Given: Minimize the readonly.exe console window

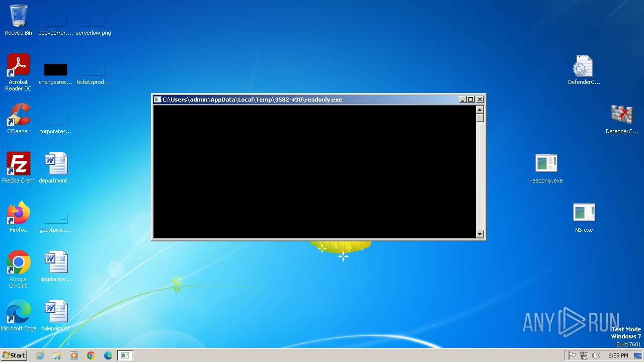Looking at the screenshot, I should click(x=462, y=100).
